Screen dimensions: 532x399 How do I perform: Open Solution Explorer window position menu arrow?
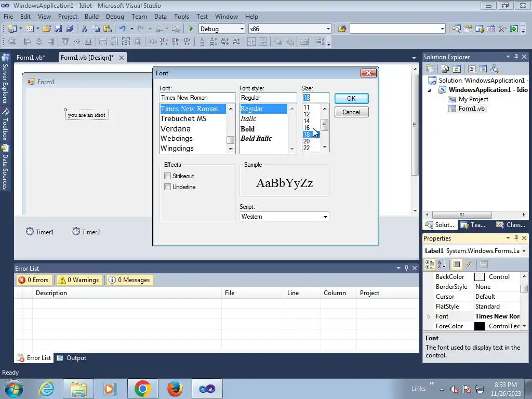click(508, 57)
